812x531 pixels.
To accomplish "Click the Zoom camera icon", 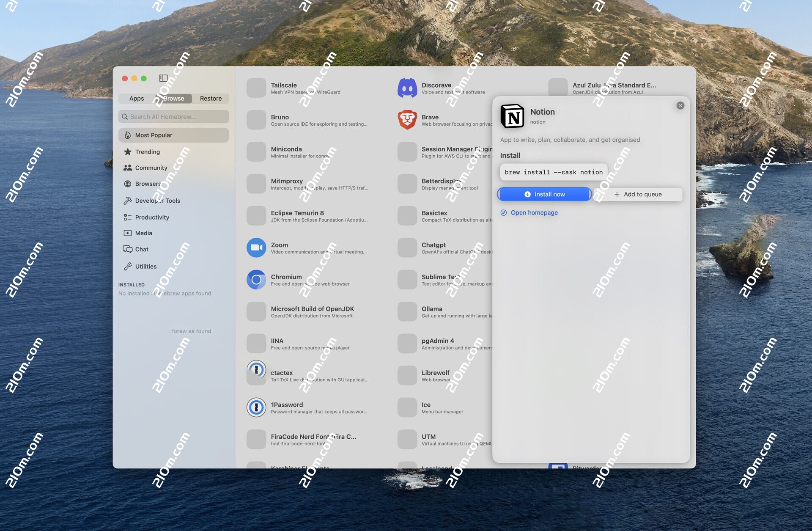I will tap(256, 248).
